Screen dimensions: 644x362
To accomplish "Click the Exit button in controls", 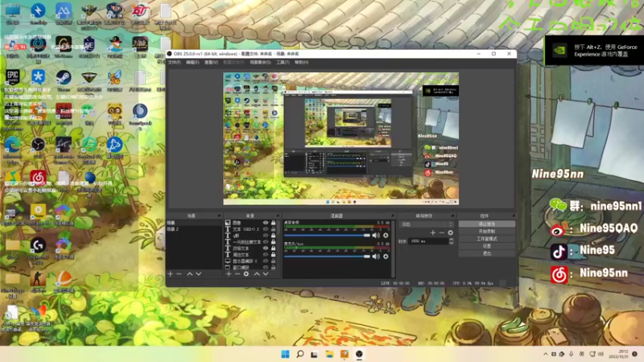I will (x=487, y=253).
